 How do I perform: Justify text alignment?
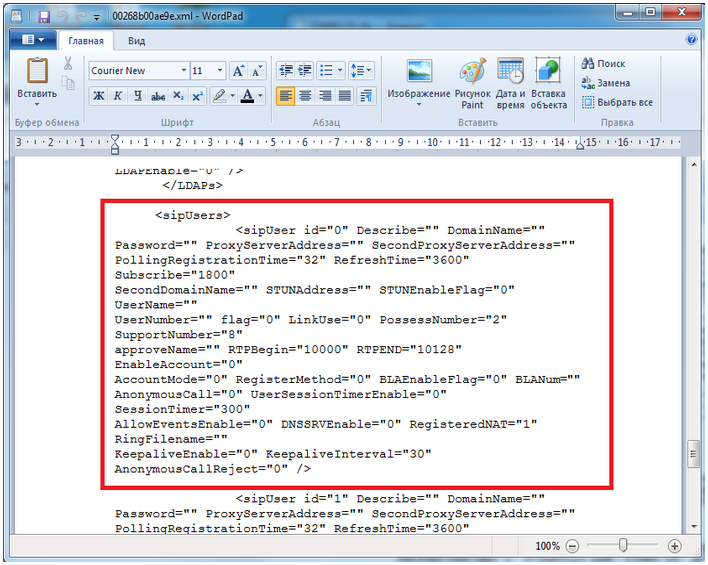(x=345, y=96)
